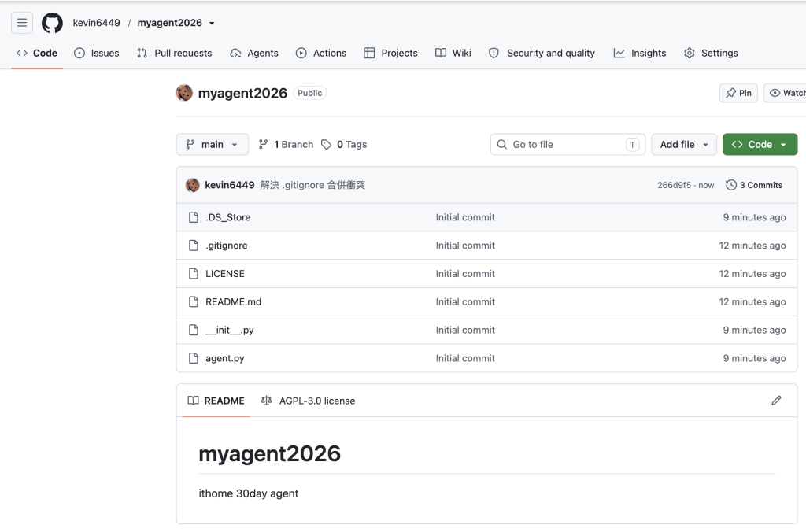Open Initial commit link in .gitignore row
This screenshot has height=532, width=806.
(x=465, y=246)
